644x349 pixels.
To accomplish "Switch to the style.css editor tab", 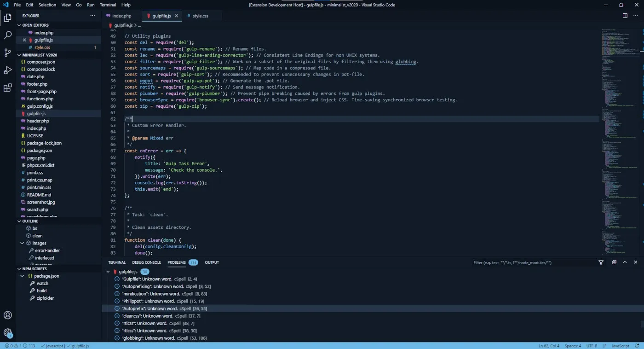I will [200, 16].
